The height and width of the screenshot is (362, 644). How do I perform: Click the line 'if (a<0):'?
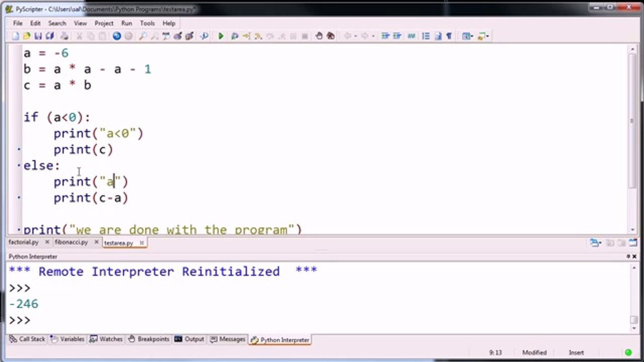pos(57,117)
